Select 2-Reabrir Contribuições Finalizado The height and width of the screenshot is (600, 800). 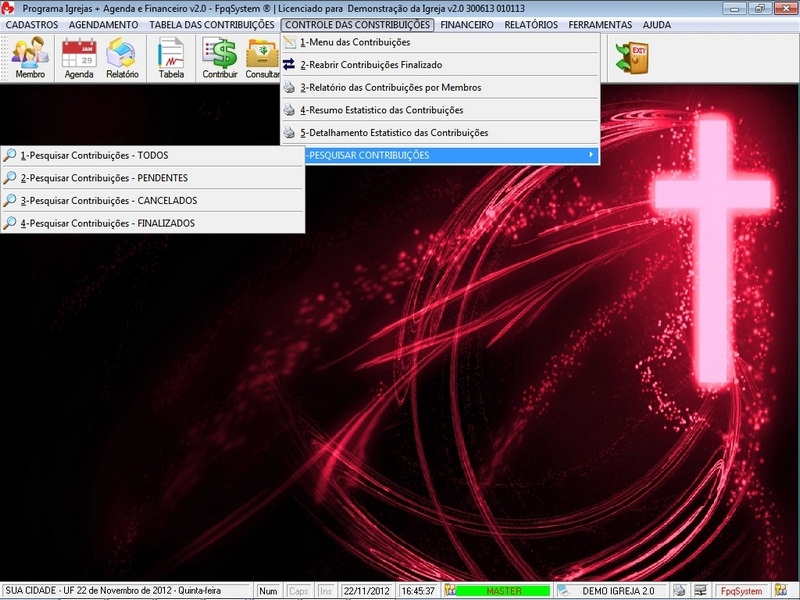440,65
